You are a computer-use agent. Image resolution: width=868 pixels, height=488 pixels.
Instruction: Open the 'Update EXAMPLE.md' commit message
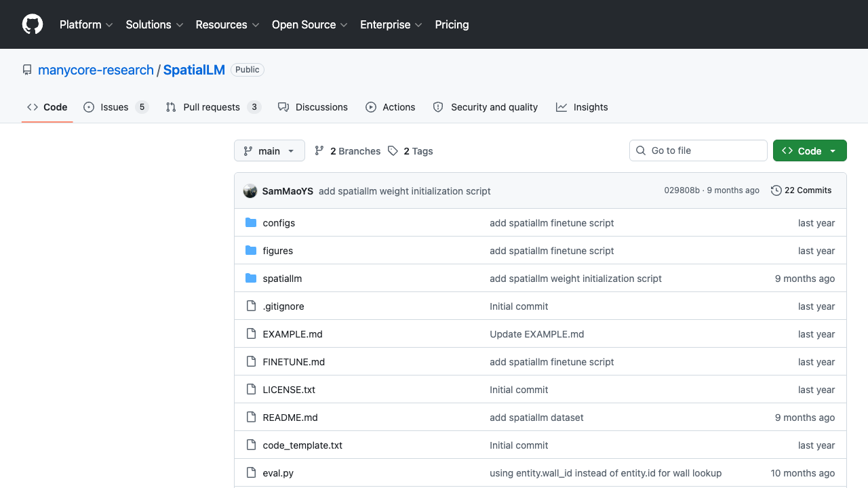pos(537,334)
